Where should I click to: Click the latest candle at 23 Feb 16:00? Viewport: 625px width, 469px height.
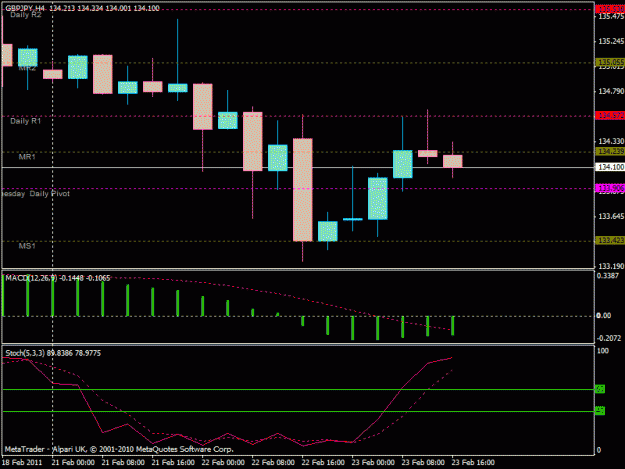[x=453, y=161]
